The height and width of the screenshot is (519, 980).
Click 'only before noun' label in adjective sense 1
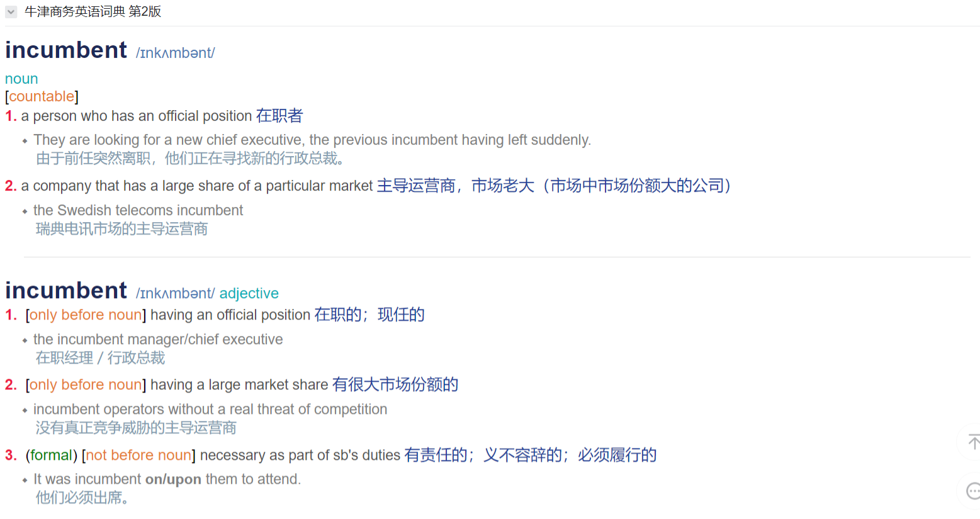[86, 315]
